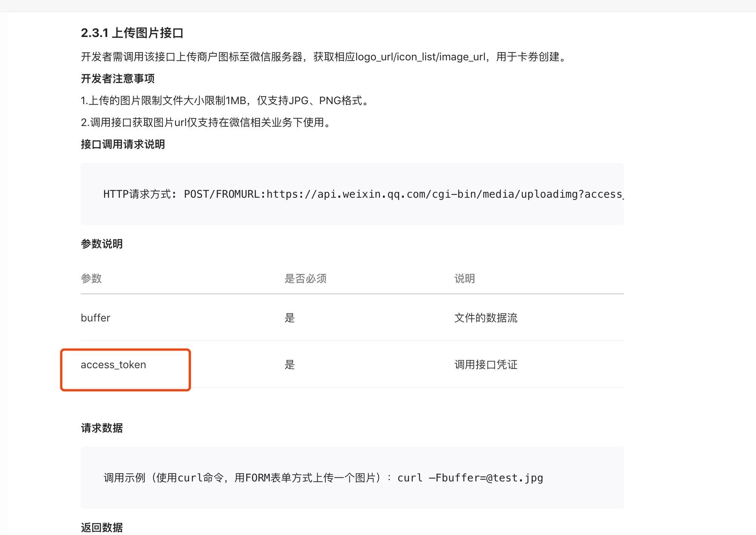Click the logo_url/icon_list/image_url description paragraph

(x=324, y=57)
